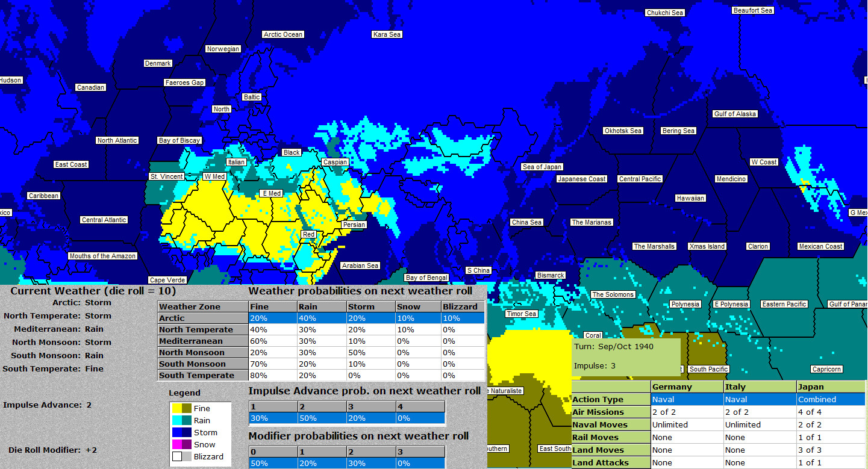Select the Okhotsk Sea label
868x469 pixels.
pos(623,131)
